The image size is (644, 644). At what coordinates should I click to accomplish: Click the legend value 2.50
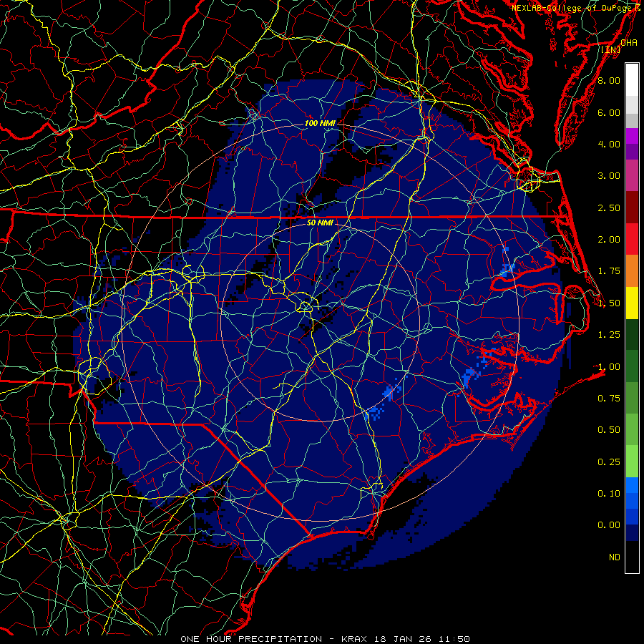(x=609, y=208)
